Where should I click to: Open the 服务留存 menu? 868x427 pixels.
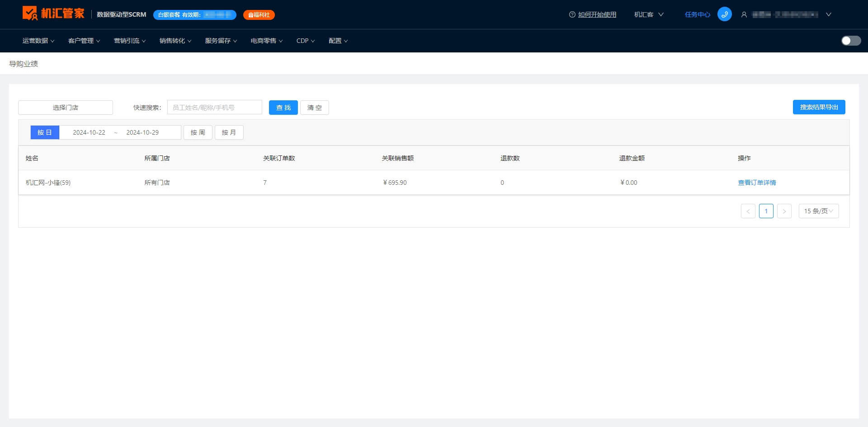(x=221, y=41)
